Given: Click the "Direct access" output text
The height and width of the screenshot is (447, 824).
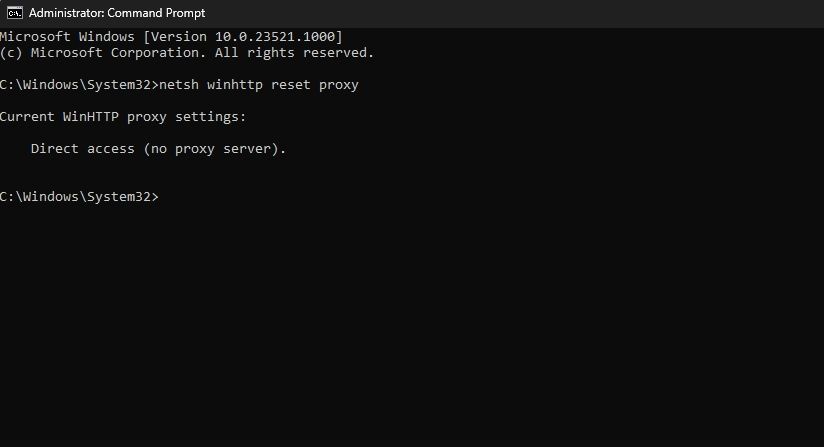Looking at the screenshot, I should pyautogui.click(x=82, y=149).
